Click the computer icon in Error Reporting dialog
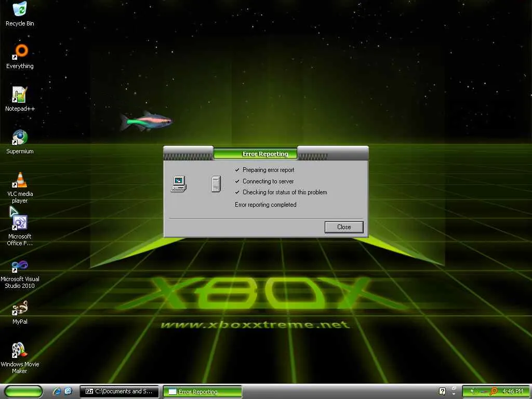 pos(179,184)
